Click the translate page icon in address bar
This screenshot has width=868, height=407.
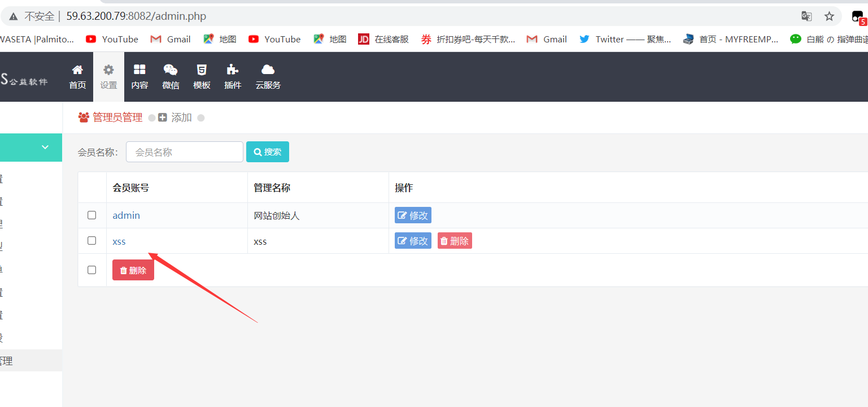(x=806, y=16)
